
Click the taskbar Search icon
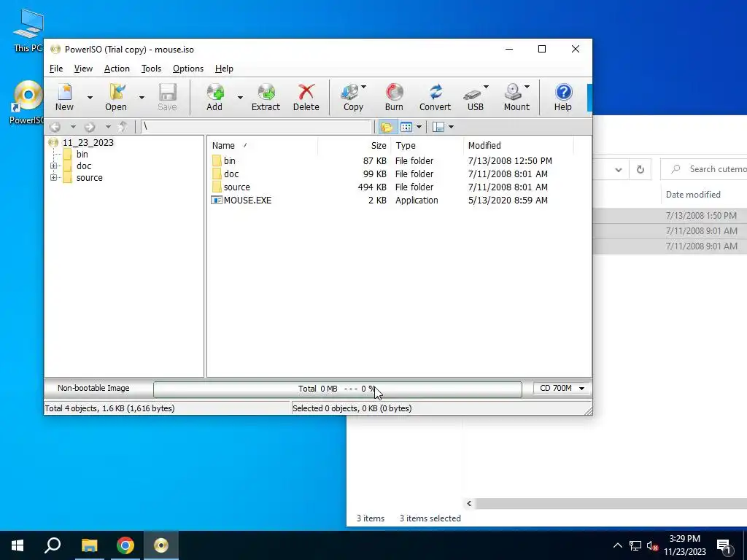click(53, 545)
